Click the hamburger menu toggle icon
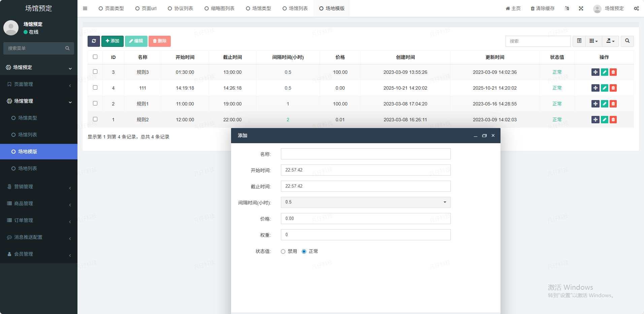The image size is (644, 314). pos(85,8)
